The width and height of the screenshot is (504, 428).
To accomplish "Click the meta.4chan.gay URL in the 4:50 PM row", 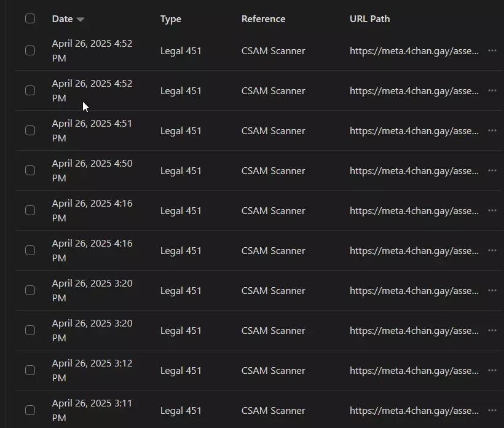I will tap(414, 171).
